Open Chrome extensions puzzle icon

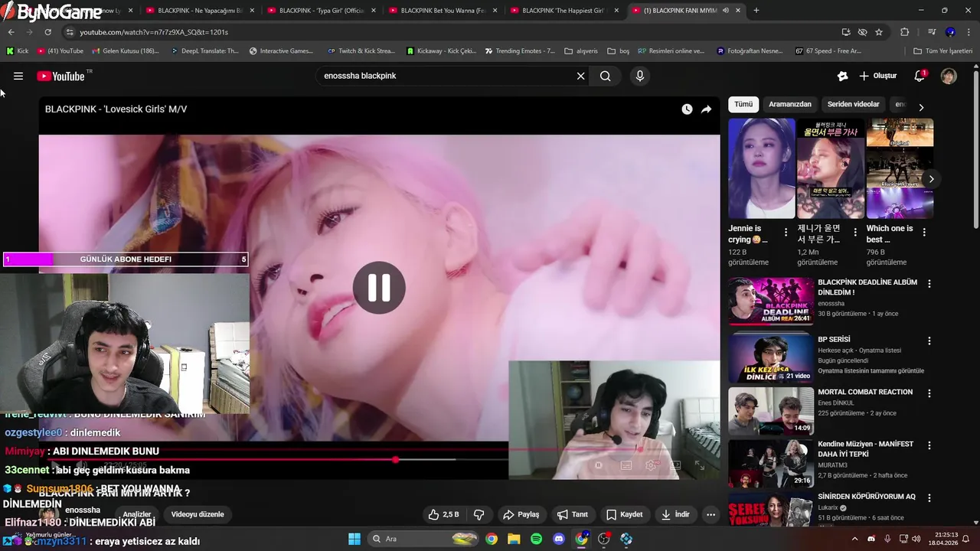[x=904, y=32]
